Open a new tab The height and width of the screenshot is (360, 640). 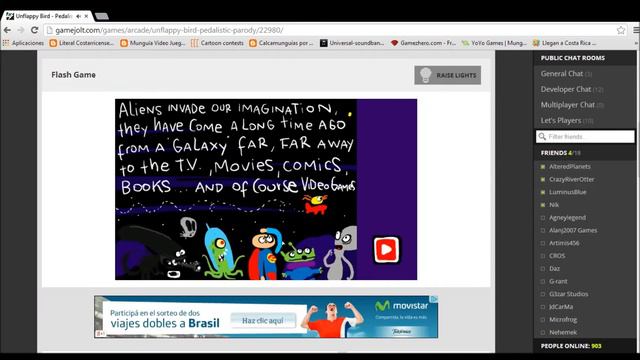(x=102, y=16)
